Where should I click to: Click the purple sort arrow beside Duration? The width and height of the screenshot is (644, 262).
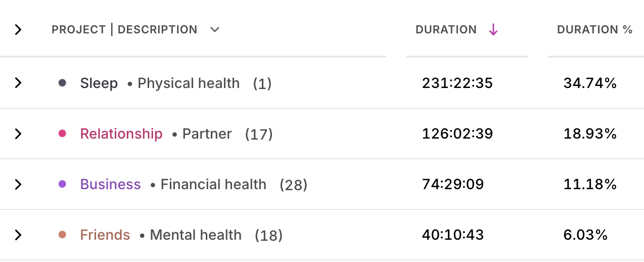pyautogui.click(x=493, y=30)
